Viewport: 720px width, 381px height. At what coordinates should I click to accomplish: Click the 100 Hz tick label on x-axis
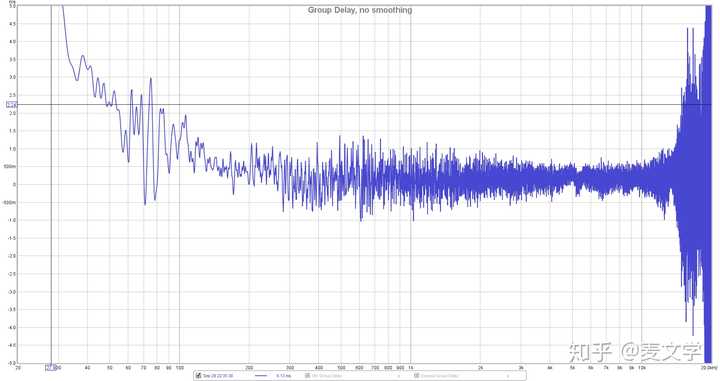(180, 368)
